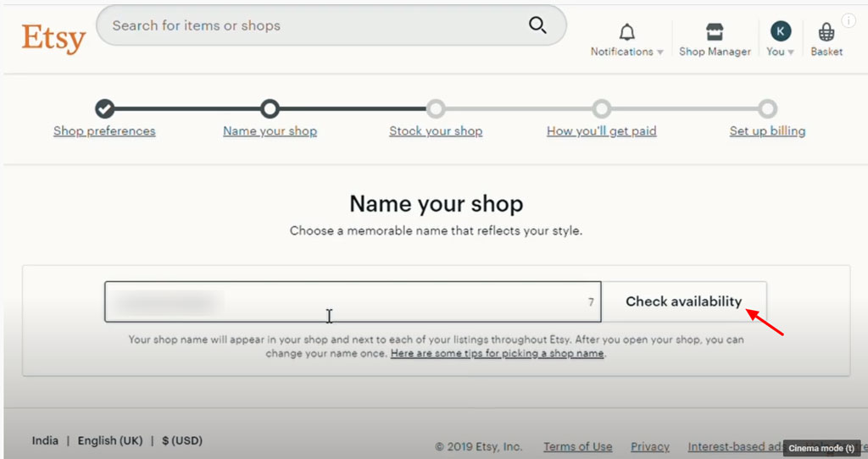Click the '© 2019 Etsy, Inc.' text

[x=478, y=446]
